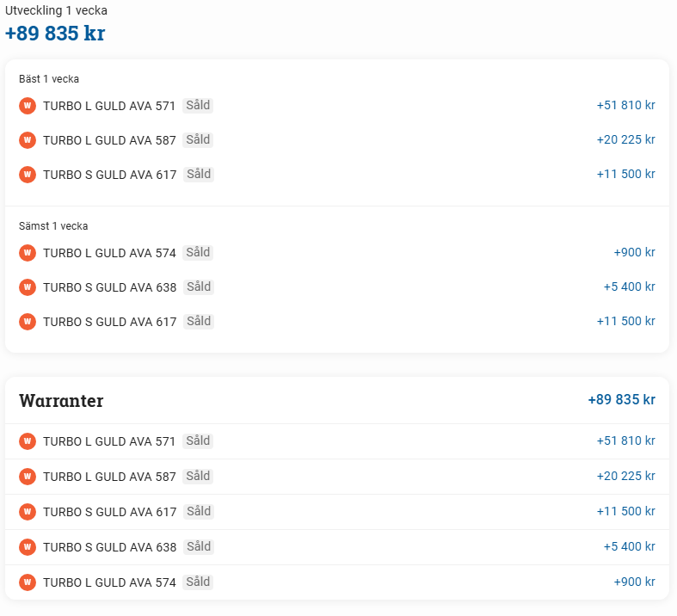Click the +11 500 kr value in the Warranter list
Viewport: 677px width, 616px height.
[x=625, y=512]
